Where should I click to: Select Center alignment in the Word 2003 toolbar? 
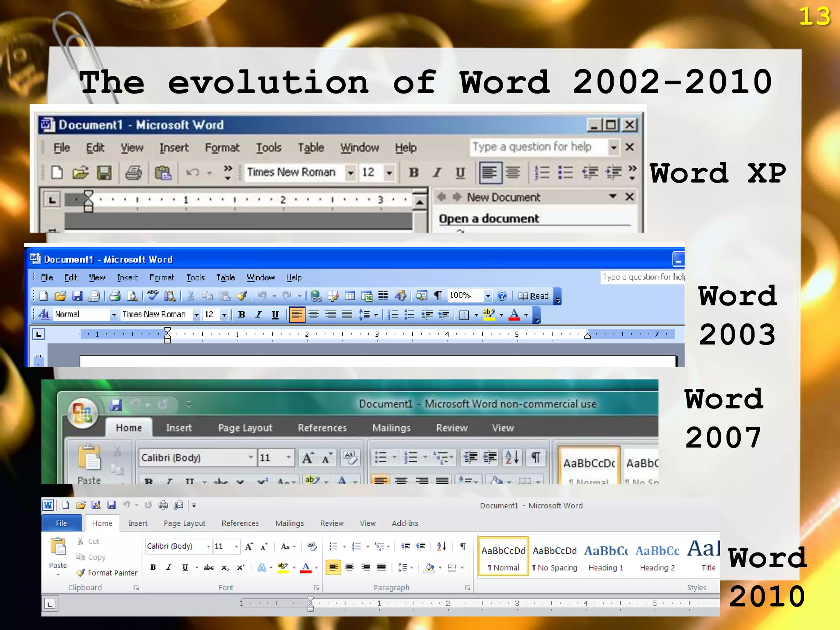(313, 315)
